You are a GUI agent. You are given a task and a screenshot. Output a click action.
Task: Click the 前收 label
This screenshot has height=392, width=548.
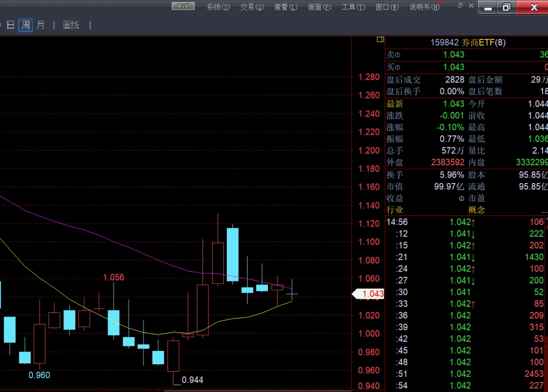pyautogui.click(x=476, y=116)
